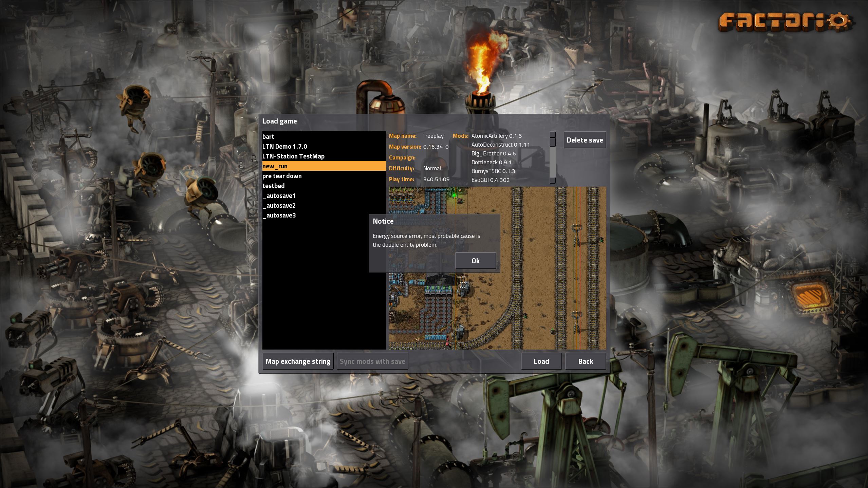Click the map name value 'freeplay'

(433, 136)
